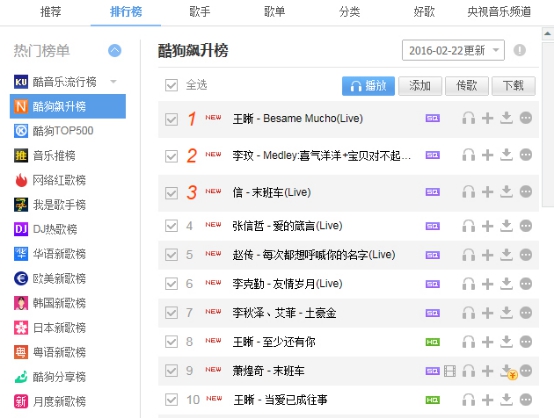Download paid song 萧煌奇 - 末班车
Screen dimensions: 554x419
click(508, 372)
